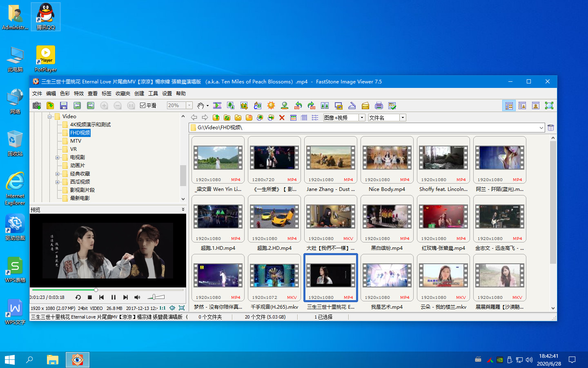
Task: Open the 编辑 menu
Action: coord(51,94)
